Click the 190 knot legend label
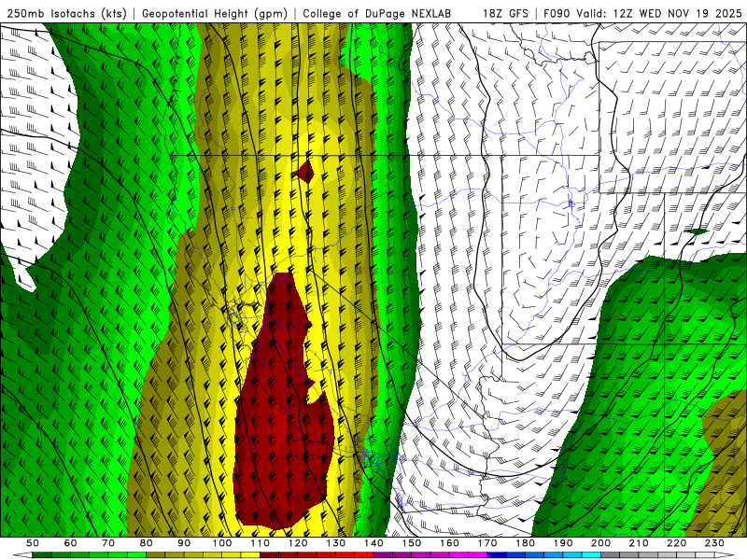The image size is (747, 560). [x=564, y=543]
